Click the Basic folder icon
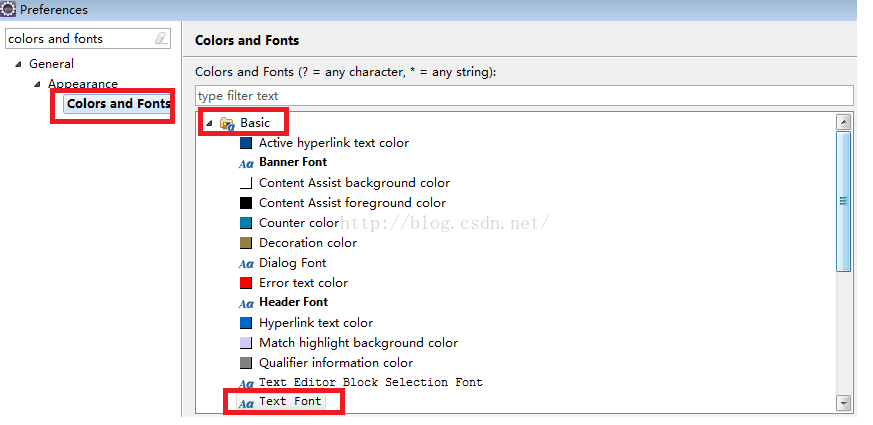 coord(227,124)
